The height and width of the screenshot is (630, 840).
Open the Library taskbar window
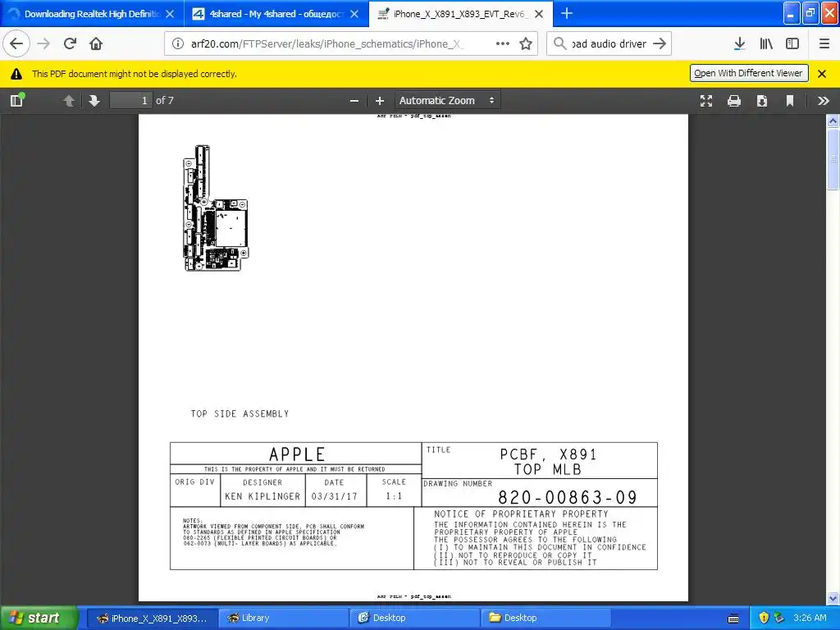(283, 618)
